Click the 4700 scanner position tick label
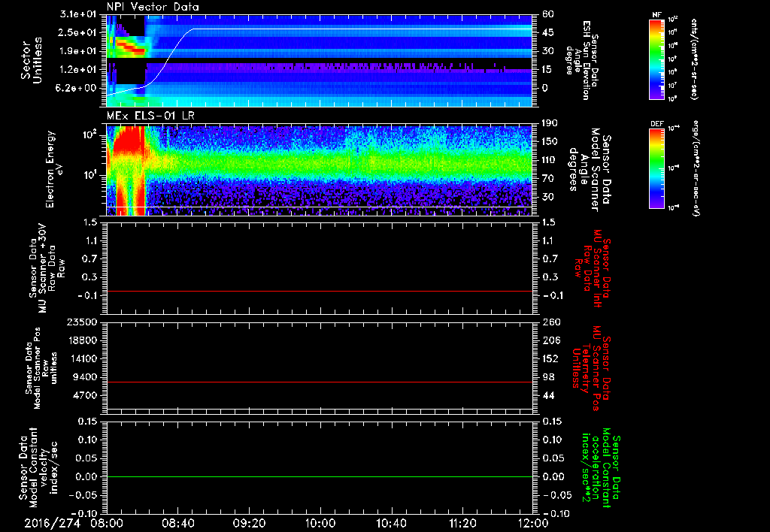This screenshot has height=532, width=770. click(x=85, y=395)
